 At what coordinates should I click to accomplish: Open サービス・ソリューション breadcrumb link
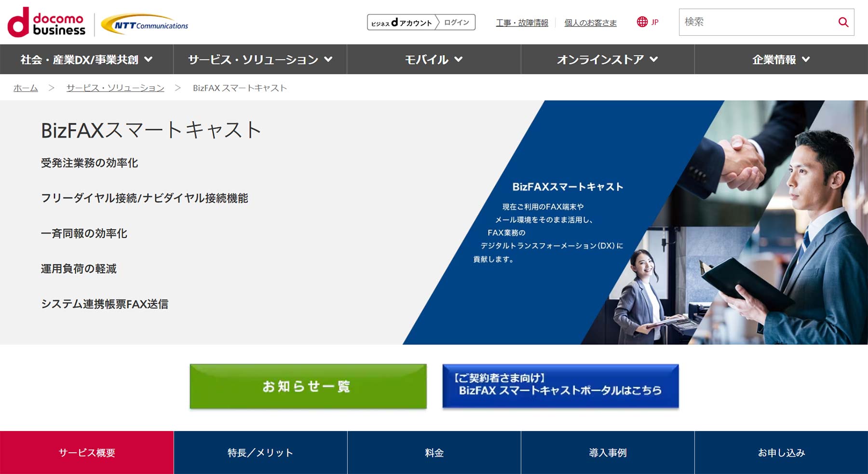115,88
